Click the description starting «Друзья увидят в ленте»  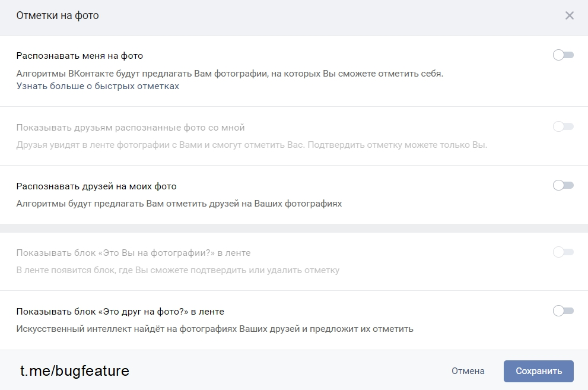pyautogui.click(x=252, y=145)
